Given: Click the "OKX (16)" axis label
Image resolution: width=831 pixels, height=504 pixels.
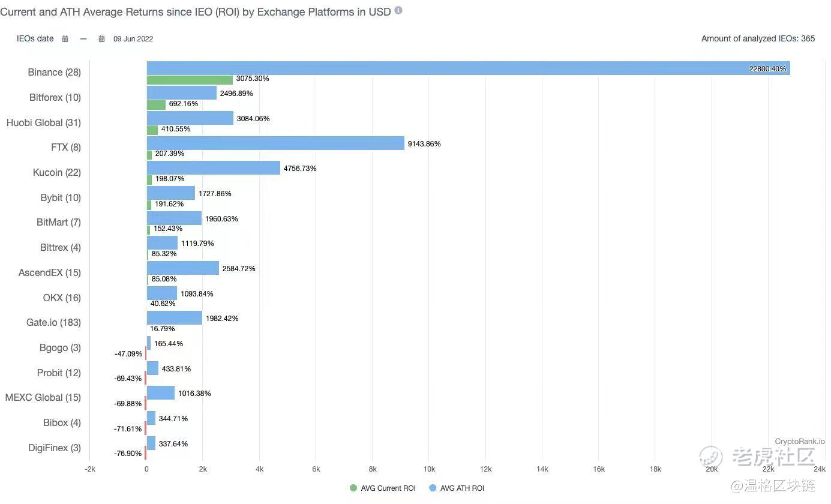Looking at the screenshot, I should coord(62,298).
